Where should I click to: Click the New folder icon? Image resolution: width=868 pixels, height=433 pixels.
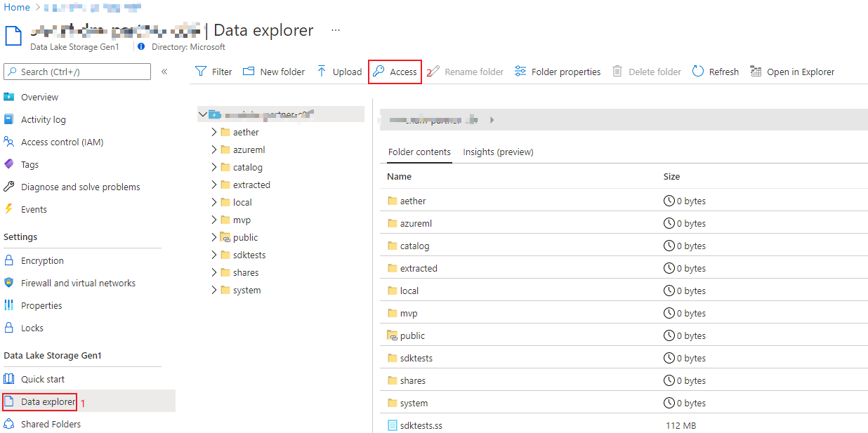point(249,72)
